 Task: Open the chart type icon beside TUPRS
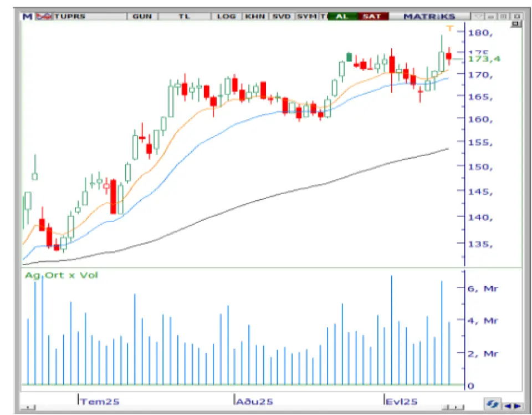click(44, 16)
